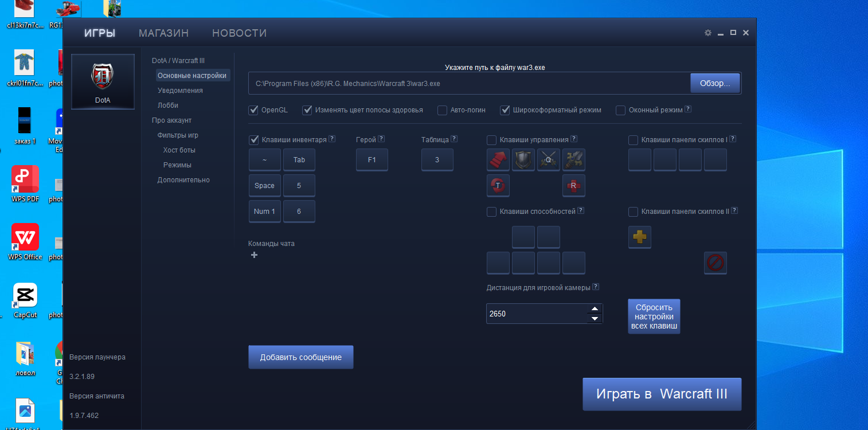The image size is (868, 430).
Task: Open the Про аккаунт section
Action: click(171, 120)
